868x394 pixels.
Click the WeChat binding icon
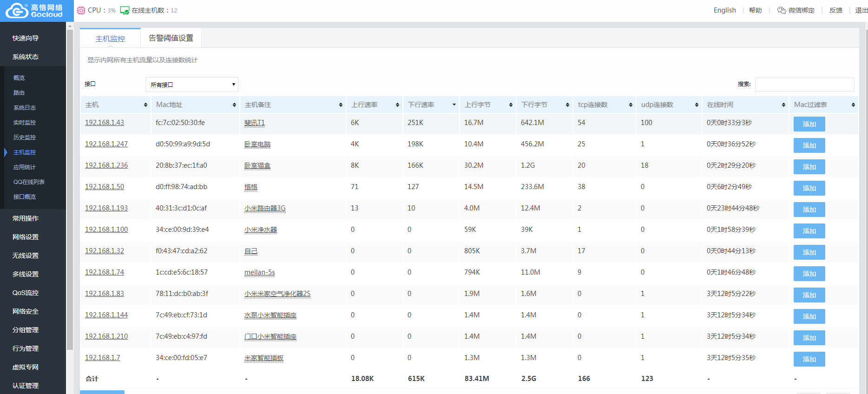coord(782,10)
